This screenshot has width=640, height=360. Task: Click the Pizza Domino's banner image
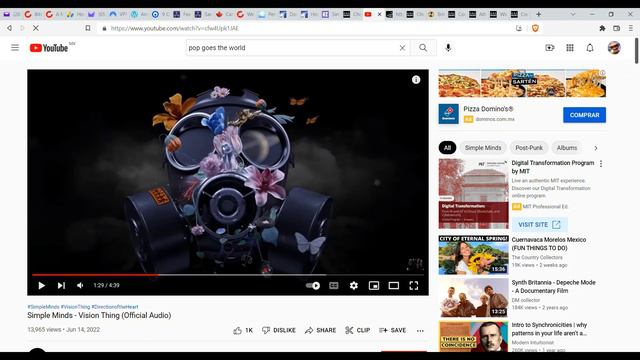tap(522, 83)
